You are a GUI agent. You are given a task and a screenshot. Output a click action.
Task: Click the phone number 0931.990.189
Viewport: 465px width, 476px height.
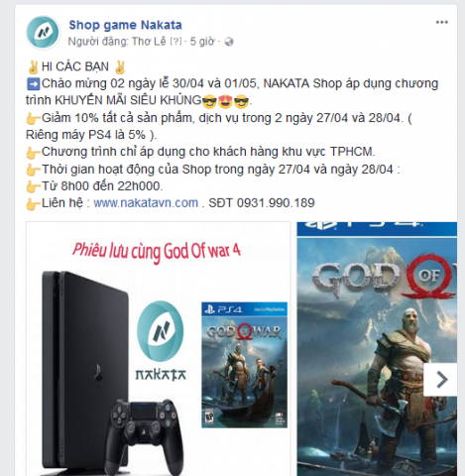pyautogui.click(x=276, y=202)
